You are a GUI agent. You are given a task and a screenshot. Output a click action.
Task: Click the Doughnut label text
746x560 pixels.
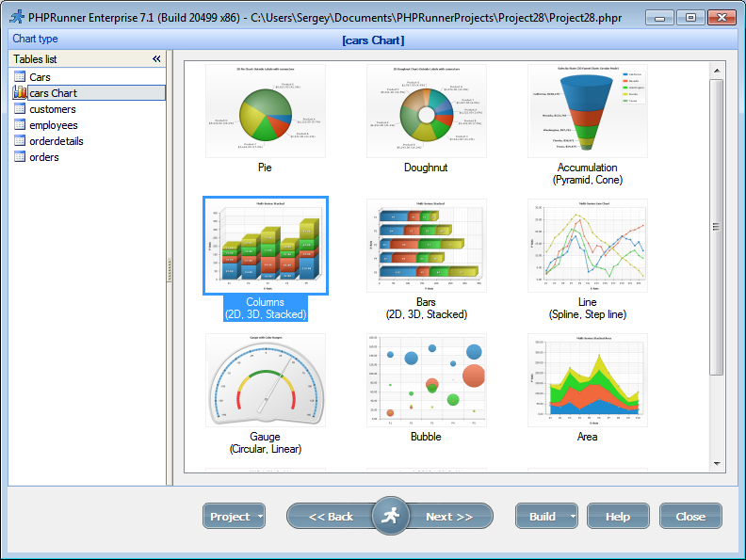point(426,168)
